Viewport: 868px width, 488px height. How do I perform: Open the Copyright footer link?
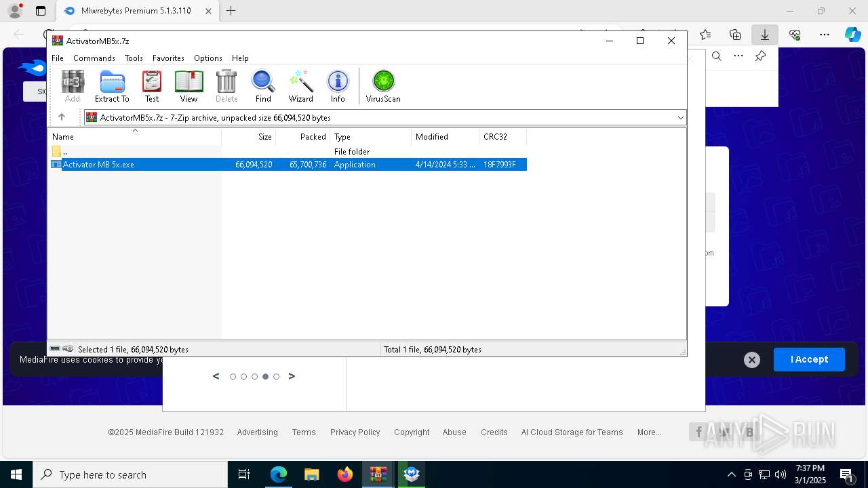click(412, 432)
